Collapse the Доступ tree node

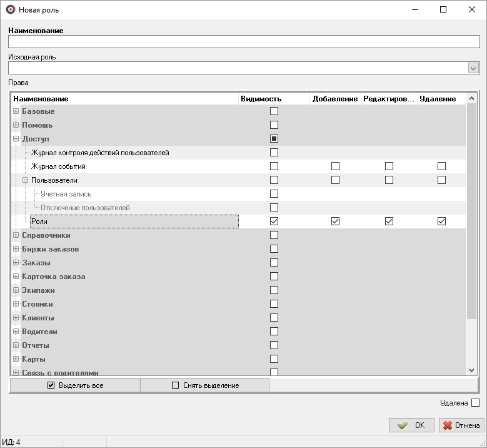click(x=16, y=139)
